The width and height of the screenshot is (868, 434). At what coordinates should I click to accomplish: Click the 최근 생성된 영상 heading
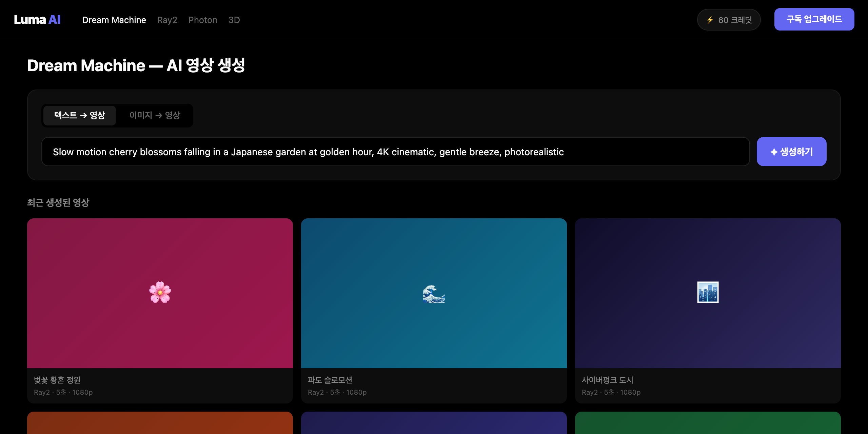(58, 202)
